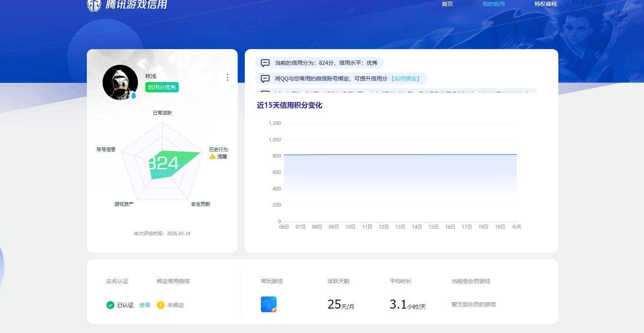Click the 实名认证 heading
This screenshot has height=333, width=644.
[117, 281]
